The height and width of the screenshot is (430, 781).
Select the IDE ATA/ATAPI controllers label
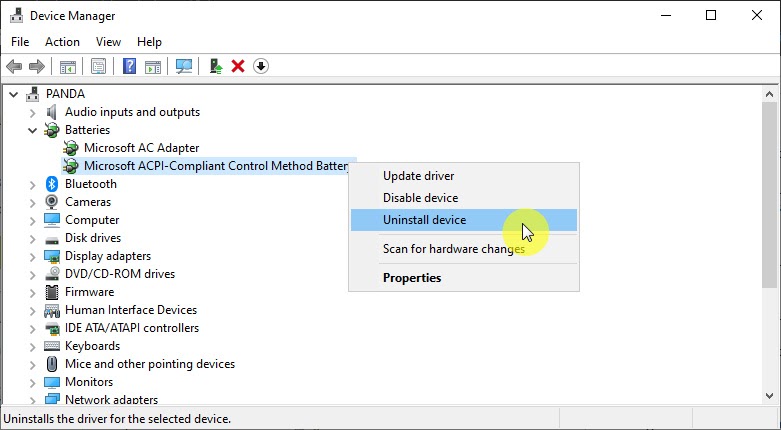[131, 328]
